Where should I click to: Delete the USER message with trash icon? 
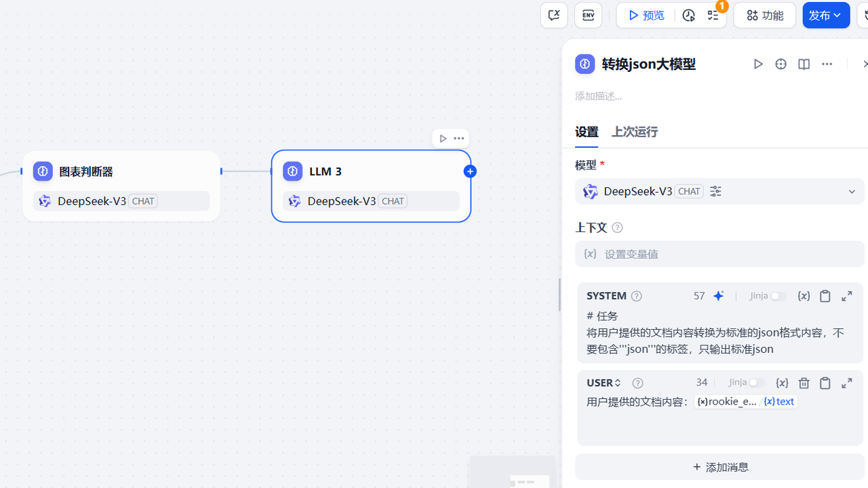click(804, 383)
